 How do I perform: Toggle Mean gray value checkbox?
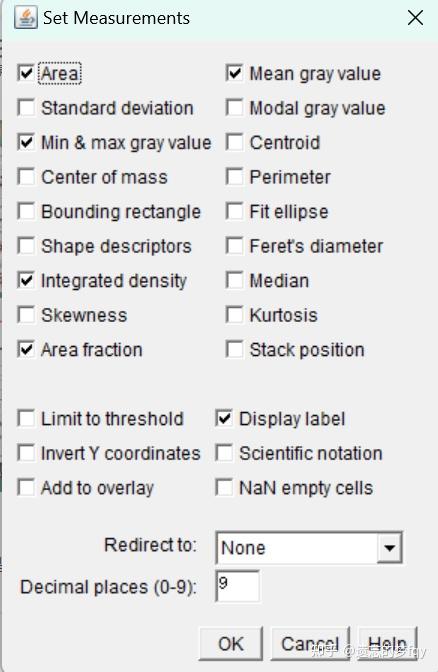click(x=234, y=73)
